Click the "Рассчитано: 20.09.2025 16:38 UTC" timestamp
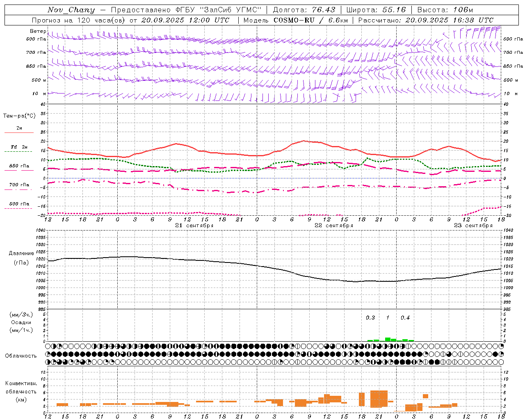The width and height of the screenshot is (525, 420). [426, 20]
